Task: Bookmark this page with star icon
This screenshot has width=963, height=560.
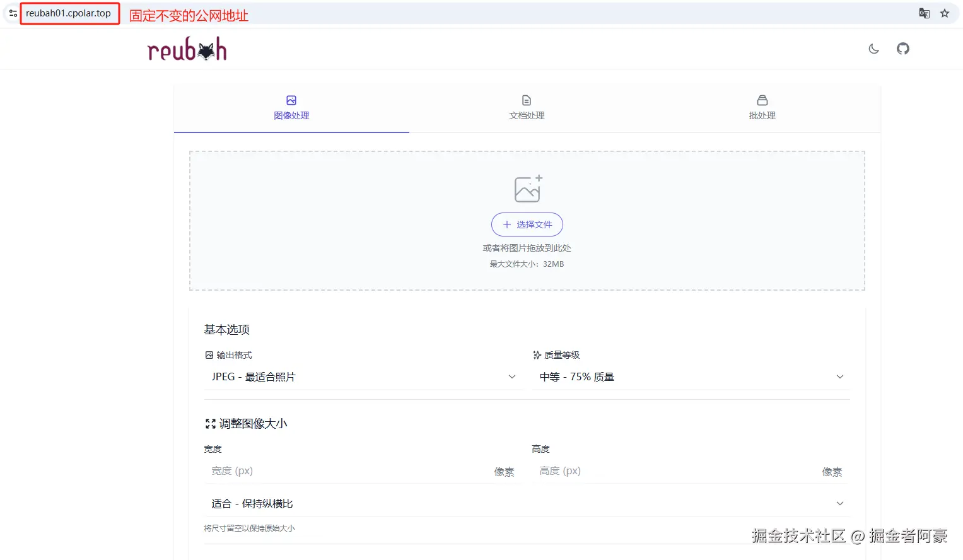Action: pos(945,13)
